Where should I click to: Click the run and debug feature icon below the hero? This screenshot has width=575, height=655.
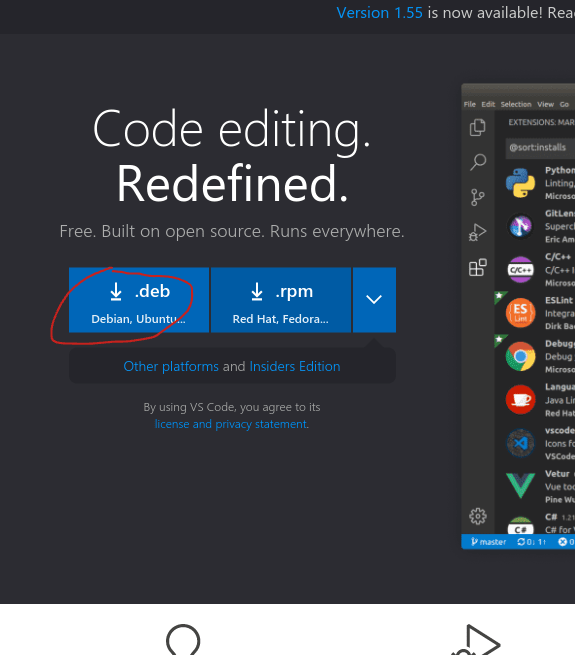[x=476, y=640]
